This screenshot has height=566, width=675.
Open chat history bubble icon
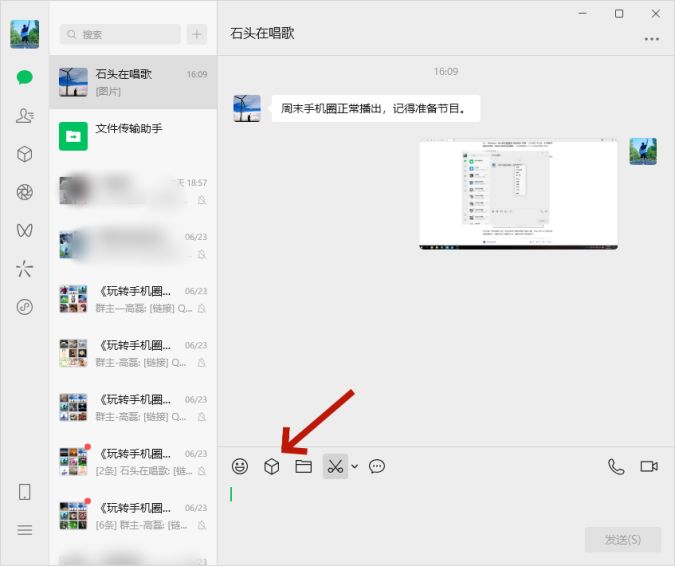(377, 466)
